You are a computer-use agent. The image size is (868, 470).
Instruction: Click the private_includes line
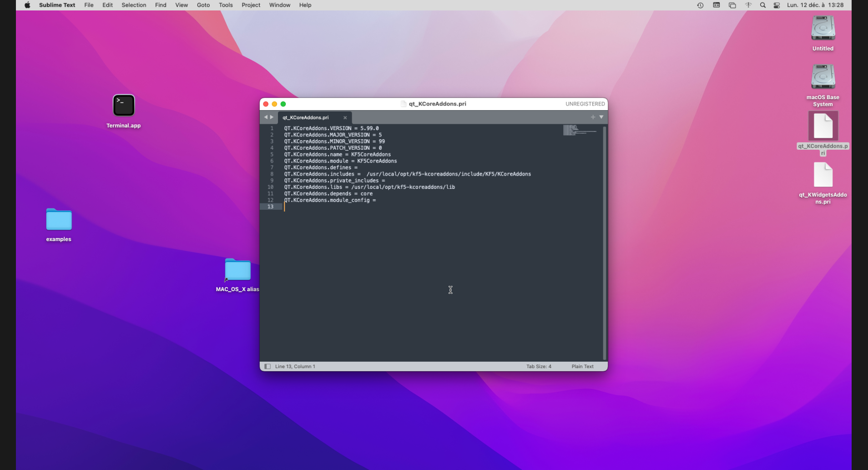coord(334,181)
